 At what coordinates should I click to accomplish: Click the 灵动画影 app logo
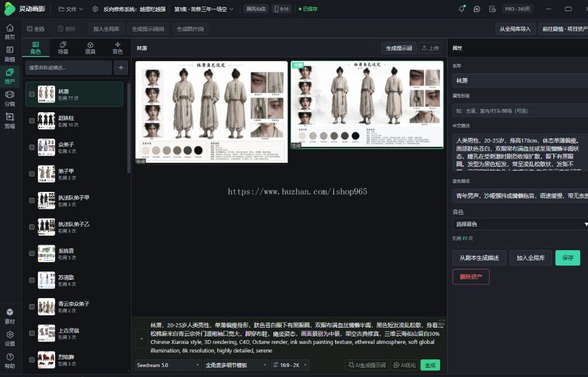click(25, 9)
